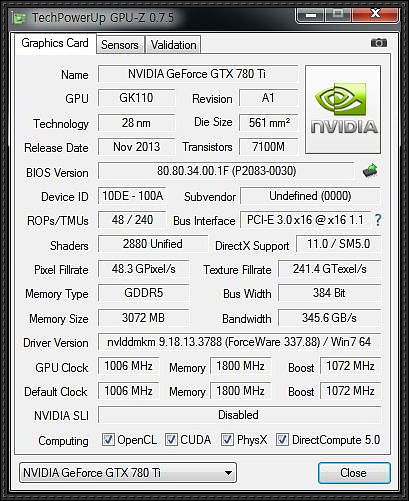Click the DirectX Support label
This screenshot has height=501, width=409.
click(252, 246)
